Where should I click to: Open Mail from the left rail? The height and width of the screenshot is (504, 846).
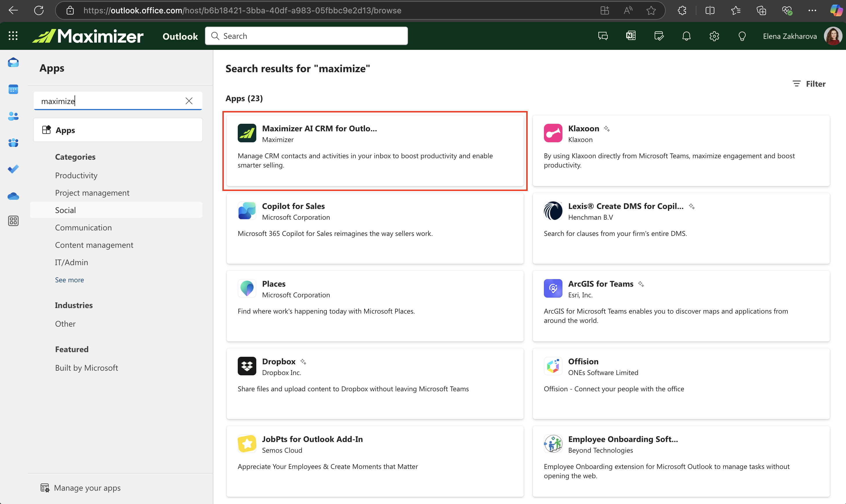13,63
